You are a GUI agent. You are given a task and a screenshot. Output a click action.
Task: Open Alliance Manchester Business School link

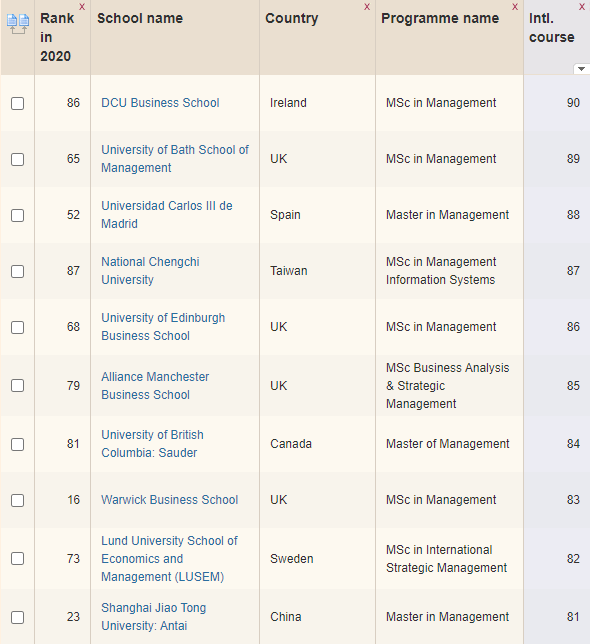coord(155,386)
